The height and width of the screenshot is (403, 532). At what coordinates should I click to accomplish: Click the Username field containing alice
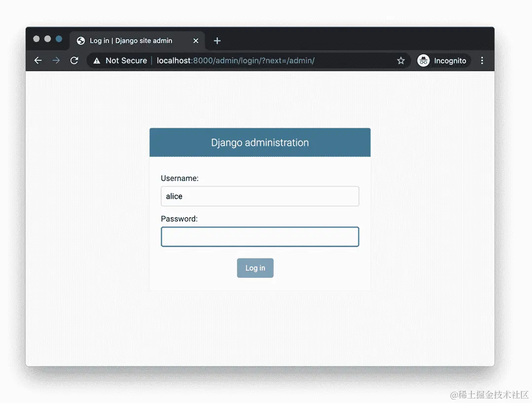click(x=260, y=196)
